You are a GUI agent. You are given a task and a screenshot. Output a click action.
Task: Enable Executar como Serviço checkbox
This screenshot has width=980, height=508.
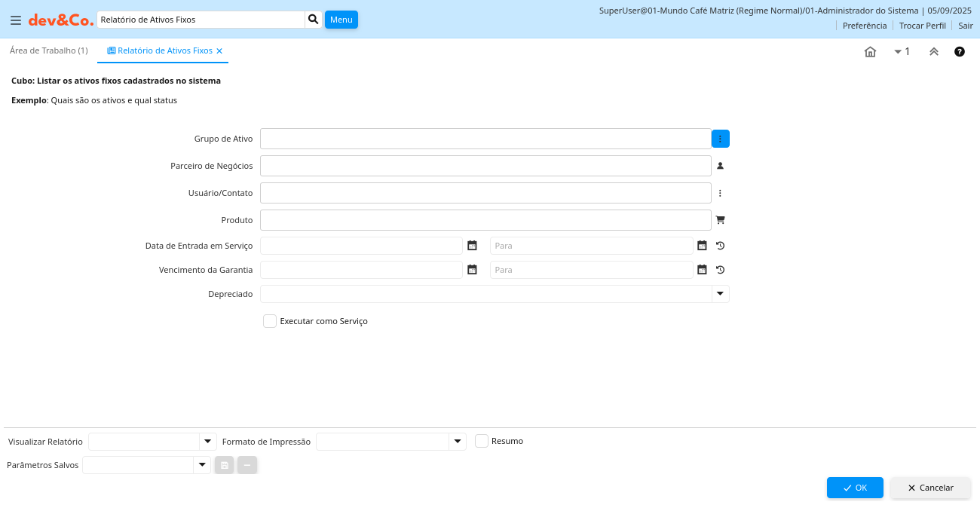click(270, 321)
